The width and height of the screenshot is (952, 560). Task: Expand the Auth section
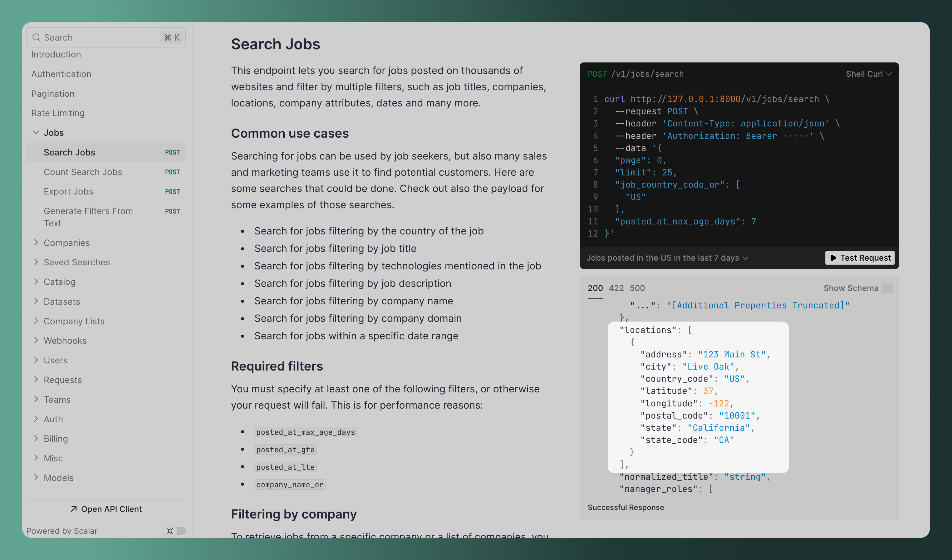click(36, 419)
